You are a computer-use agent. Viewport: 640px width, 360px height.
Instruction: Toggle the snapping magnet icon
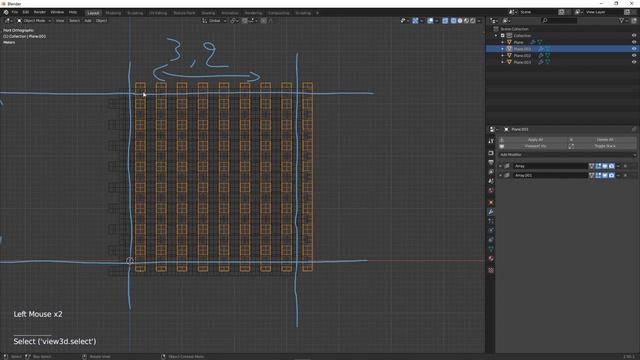point(244,20)
